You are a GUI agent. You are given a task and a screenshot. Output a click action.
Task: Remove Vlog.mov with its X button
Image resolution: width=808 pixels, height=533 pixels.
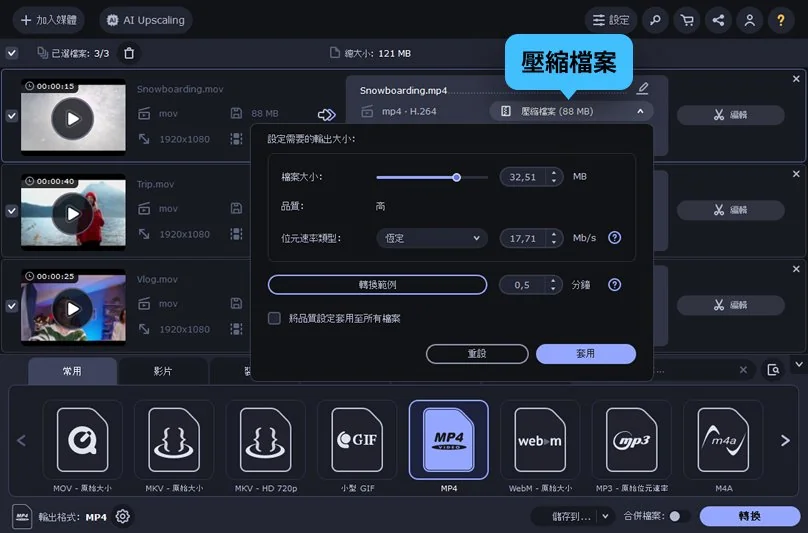tap(796, 269)
